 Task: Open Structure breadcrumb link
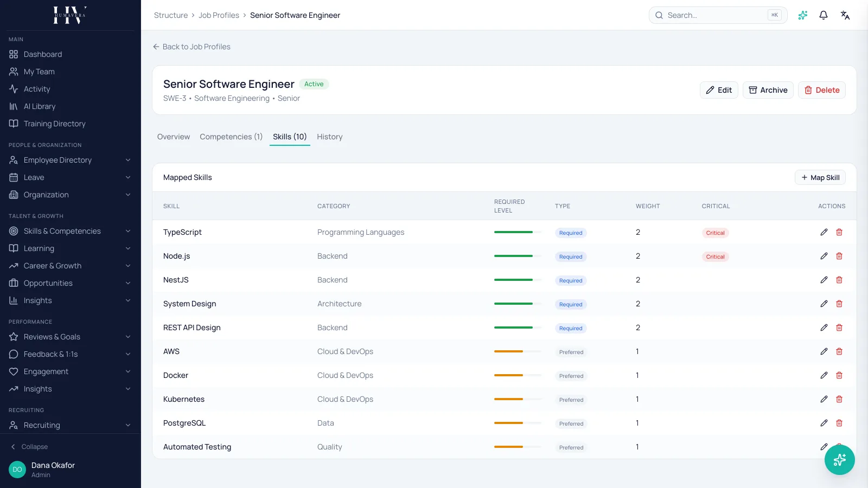171,15
